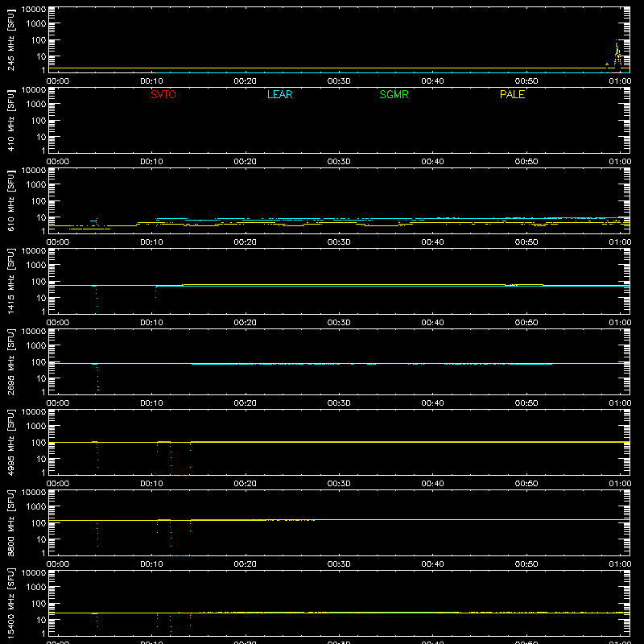Click the 10 y-axis label of 1415 MHz panel
Screen dimensions: 644x644
pos(41,298)
